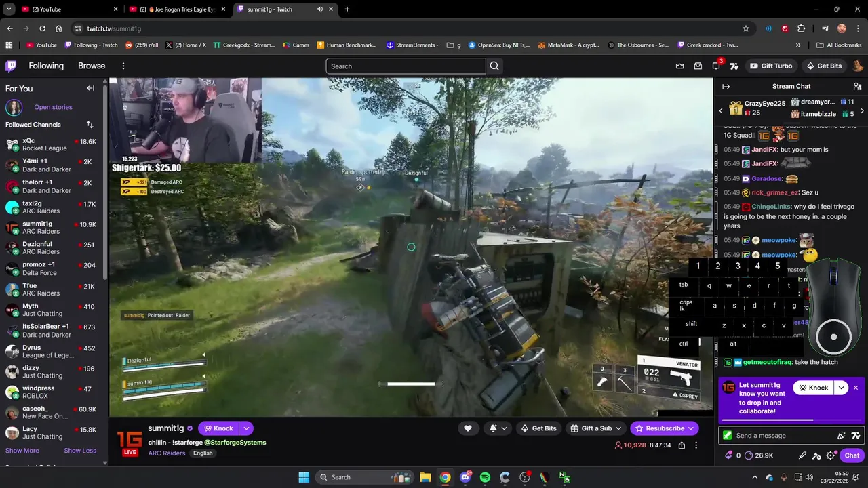Open Discord from the taskbar
The image size is (868, 488).
click(x=465, y=477)
